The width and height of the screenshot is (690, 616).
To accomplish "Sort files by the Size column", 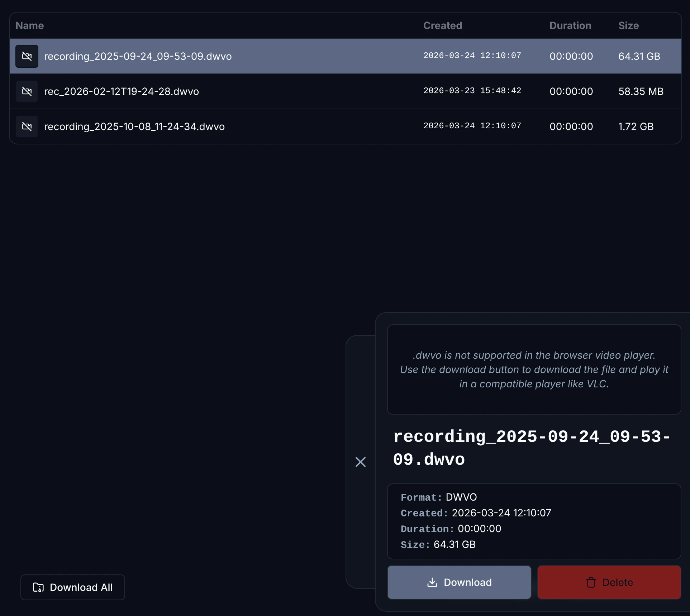I will coord(628,25).
